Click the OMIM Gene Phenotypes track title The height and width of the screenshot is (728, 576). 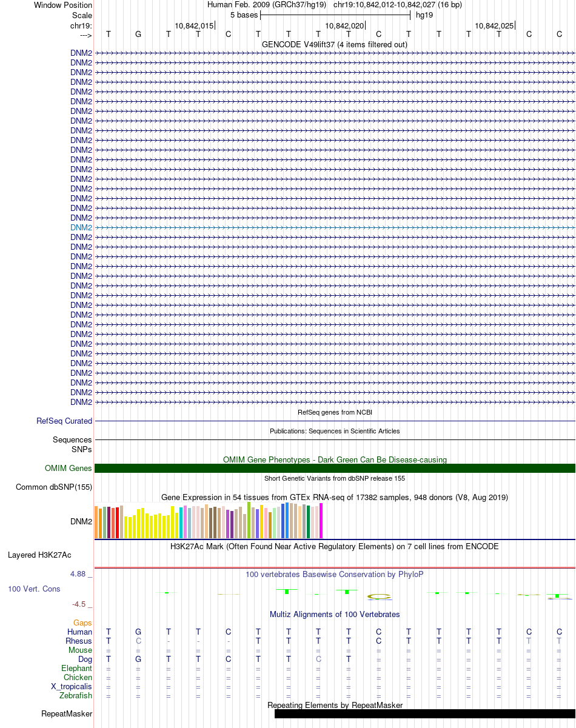pos(335,459)
